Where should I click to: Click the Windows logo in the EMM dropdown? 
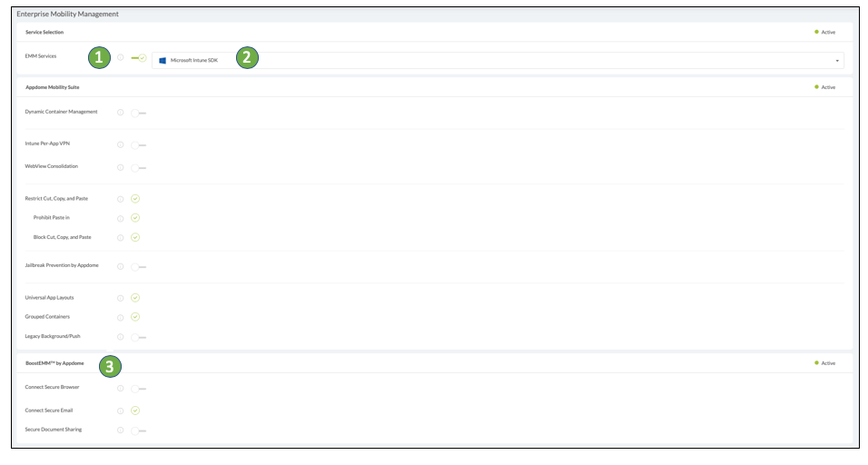point(163,61)
